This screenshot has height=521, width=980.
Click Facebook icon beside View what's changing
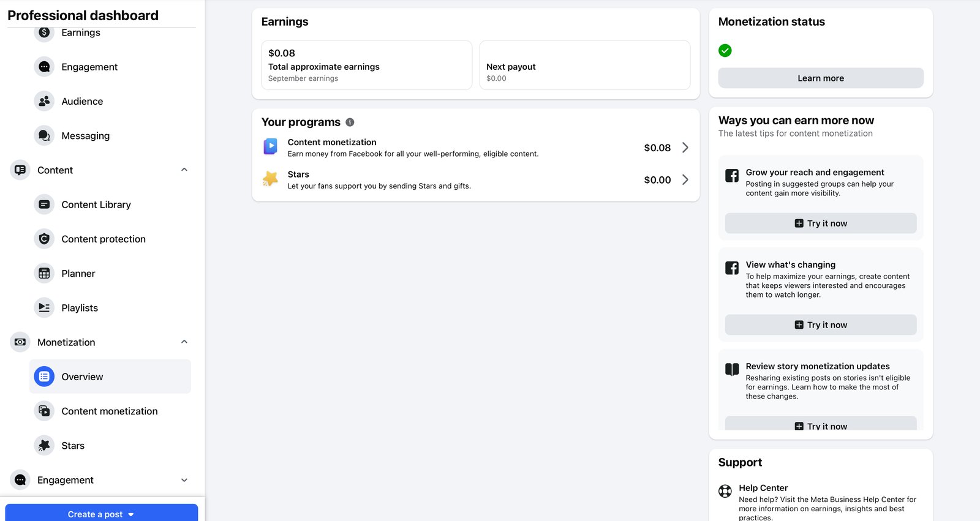(732, 268)
